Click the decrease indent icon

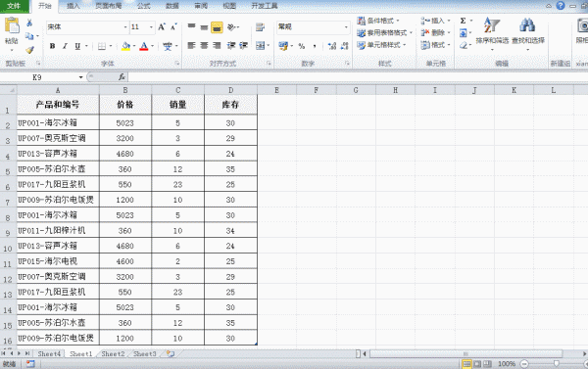click(x=231, y=46)
